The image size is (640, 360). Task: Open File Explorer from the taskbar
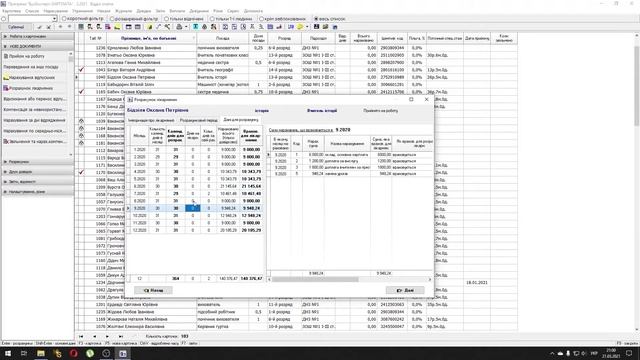(41, 353)
